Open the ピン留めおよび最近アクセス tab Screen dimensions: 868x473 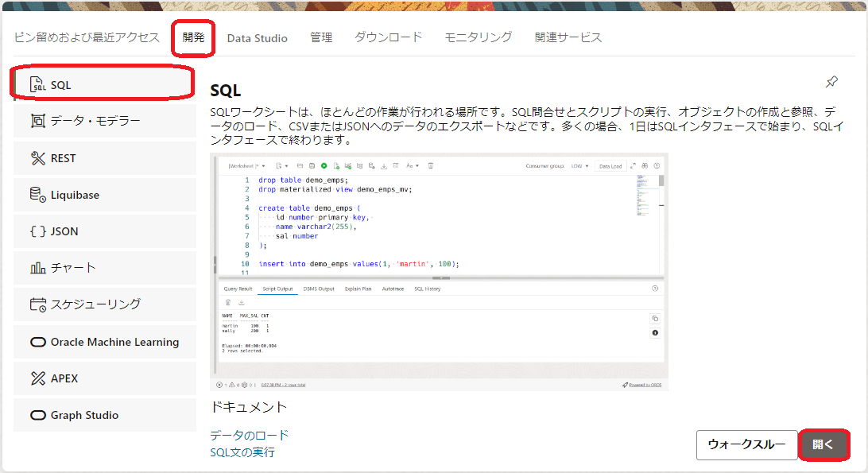[x=87, y=37]
